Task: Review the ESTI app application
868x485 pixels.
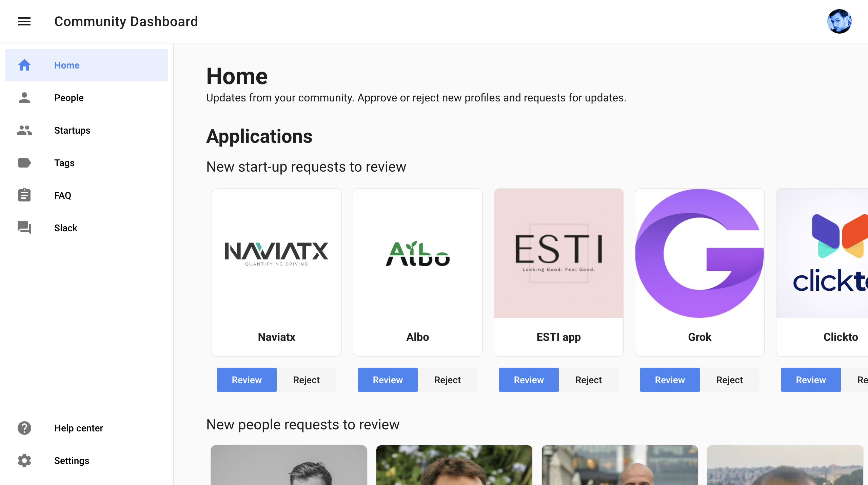Action: coord(529,380)
